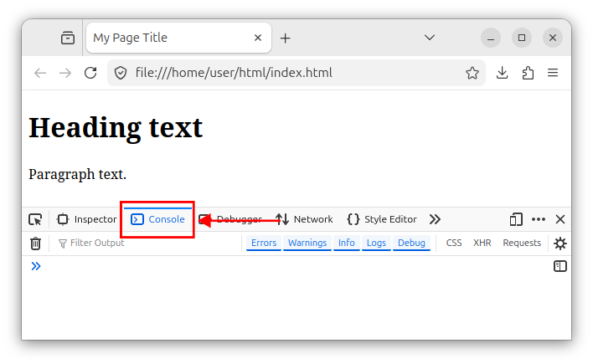This screenshot has height=364, width=593.
Task: Clear the web console output
Action: [35, 244]
